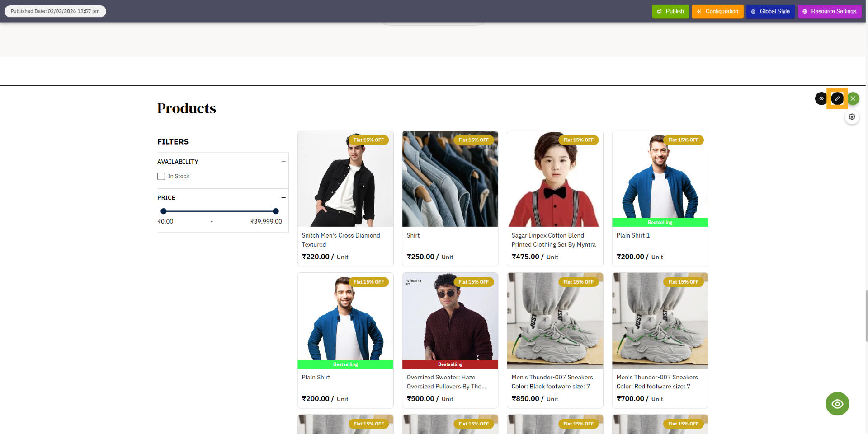Hide the section with crossed-eye icon
This screenshot has height=434, width=868.
(x=821, y=98)
